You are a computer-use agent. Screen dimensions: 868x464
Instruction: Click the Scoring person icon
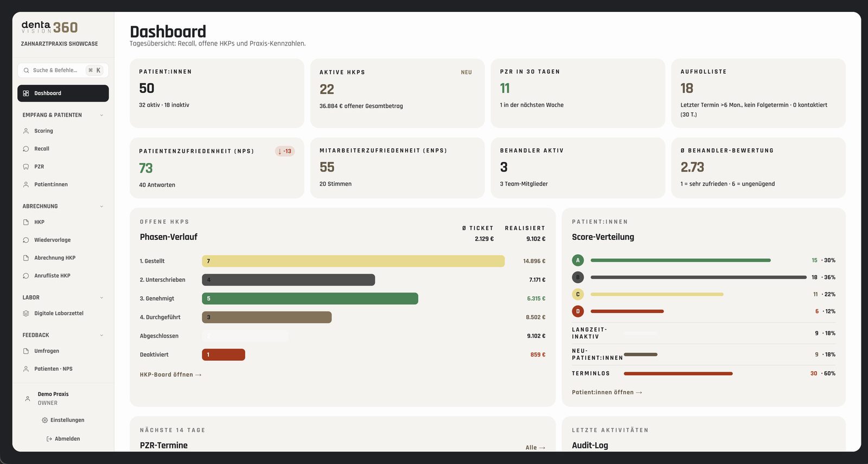(x=26, y=131)
